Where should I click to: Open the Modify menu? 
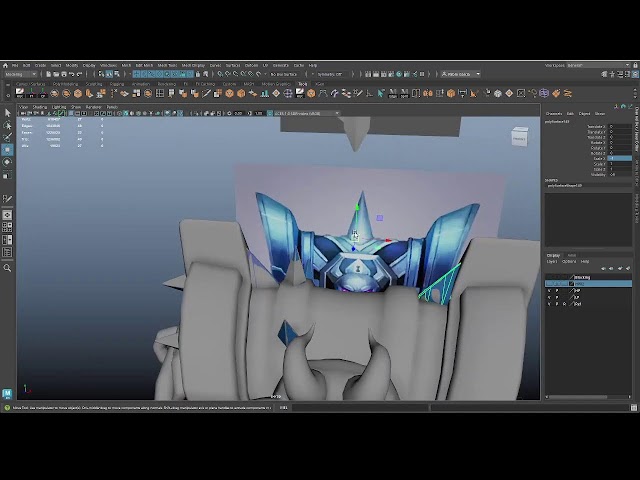click(72, 65)
